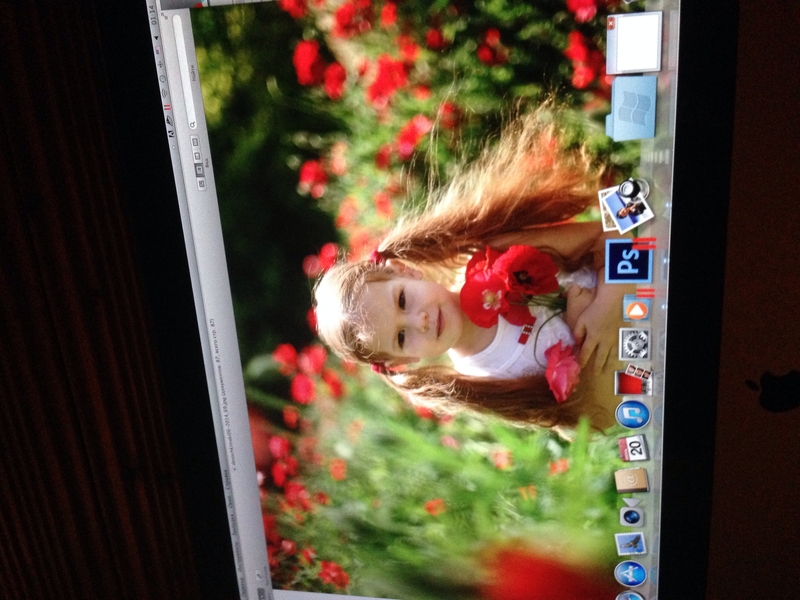Open System Preferences gear icon
Viewport: 800px width, 600px height.
click(635, 343)
